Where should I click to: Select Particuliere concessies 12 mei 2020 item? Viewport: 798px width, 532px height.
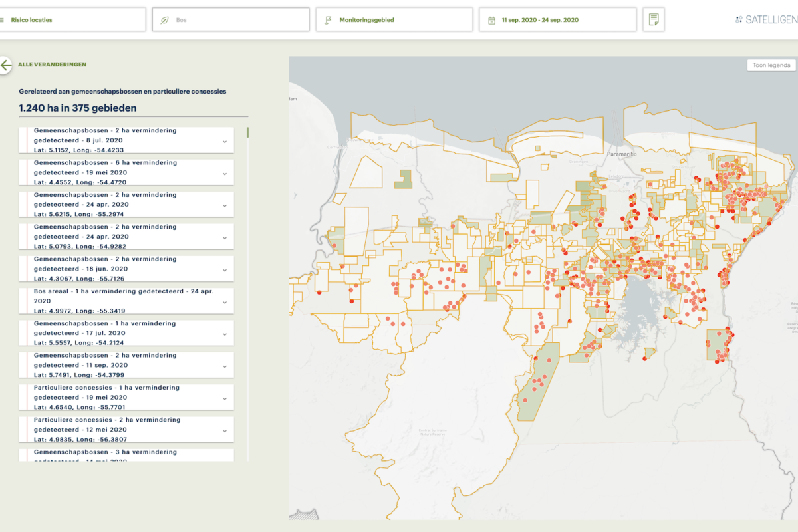pyautogui.click(x=120, y=430)
